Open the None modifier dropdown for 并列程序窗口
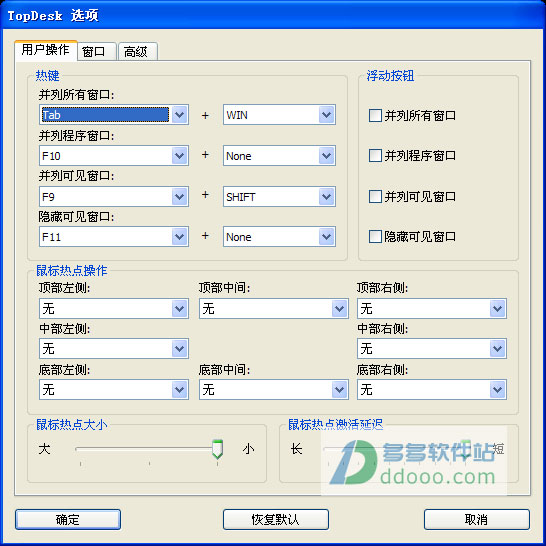The image size is (546, 546). point(279,156)
